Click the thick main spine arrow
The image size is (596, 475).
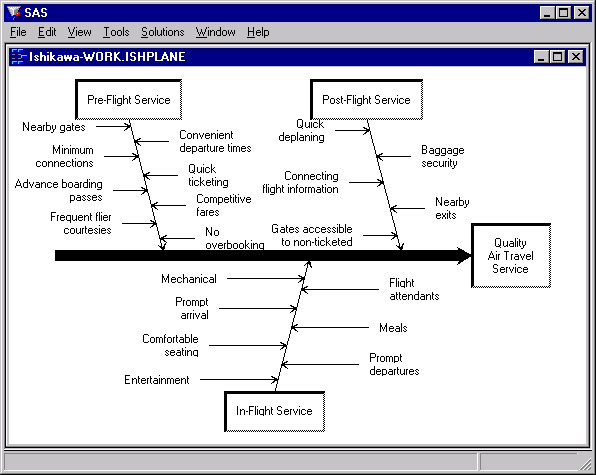[263, 255]
